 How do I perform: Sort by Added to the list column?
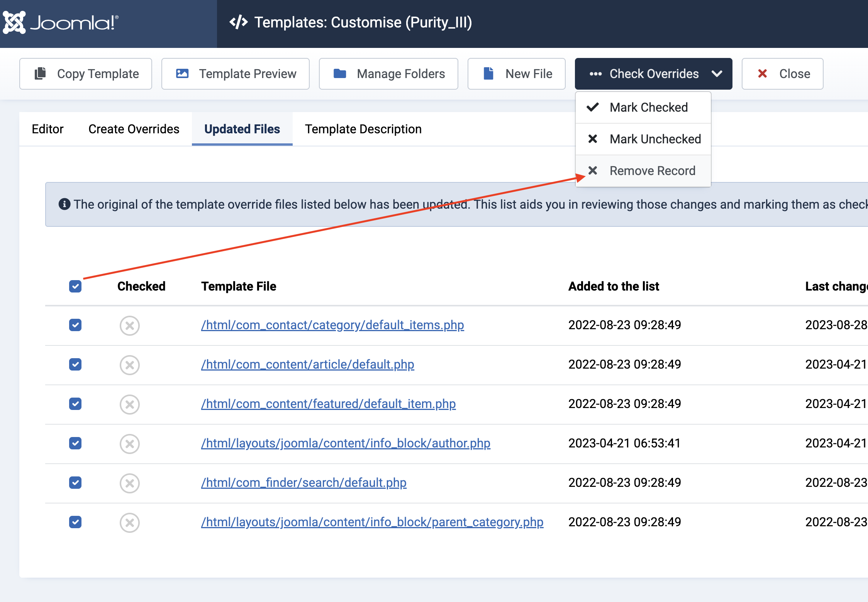[614, 286]
